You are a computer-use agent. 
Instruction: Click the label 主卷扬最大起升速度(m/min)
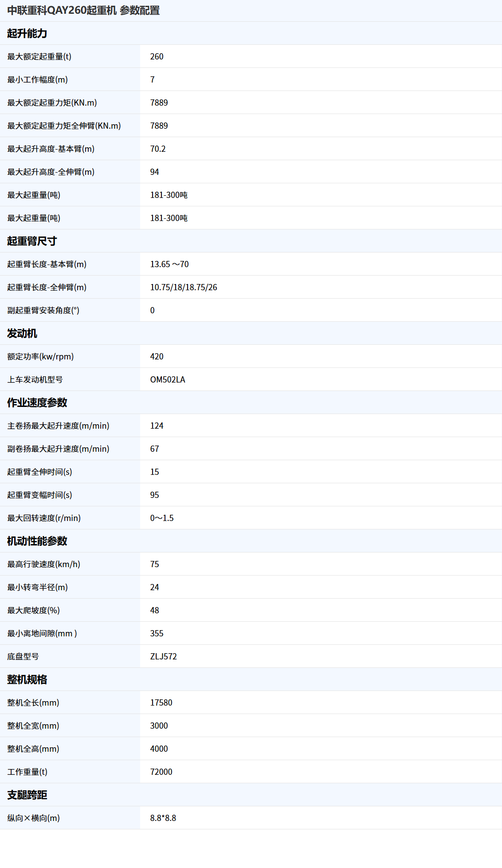coord(58,426)
